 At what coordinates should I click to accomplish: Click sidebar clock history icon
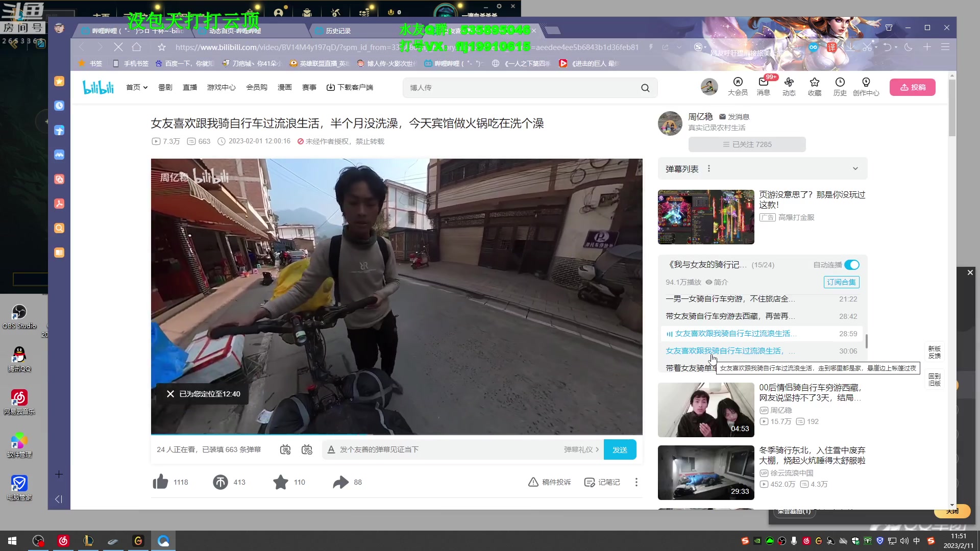[59, 106]
